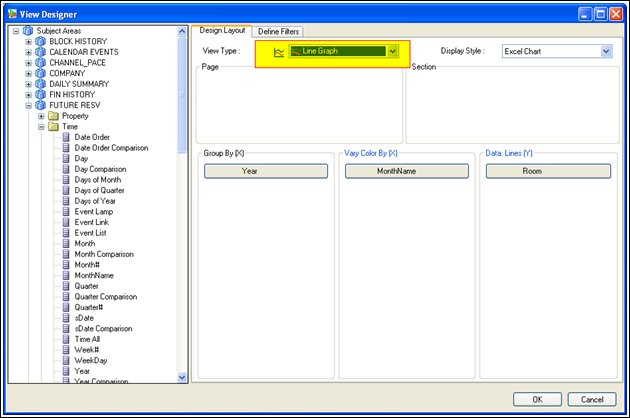630x418 pixels.
Task: Click the CALENDAR EVENTS cube icon
Action: tap(41, 52)
